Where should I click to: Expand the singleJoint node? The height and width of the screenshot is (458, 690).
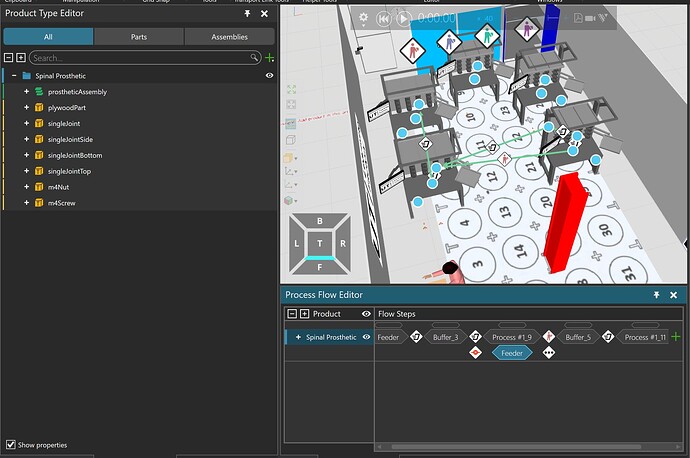click(26, 123)
